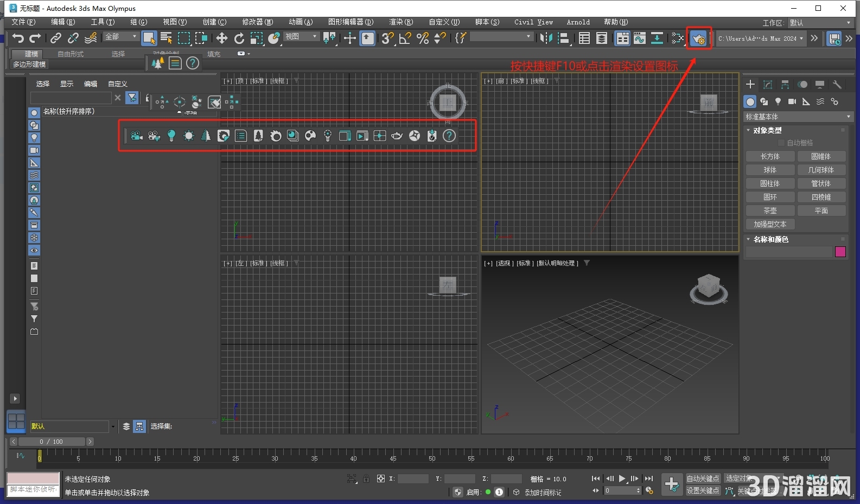Image resolution: width=860 pixels, height=504 pixels.
Task: Expand the 标准基本体 primitives dropdown
Action: tap(797, 117)
